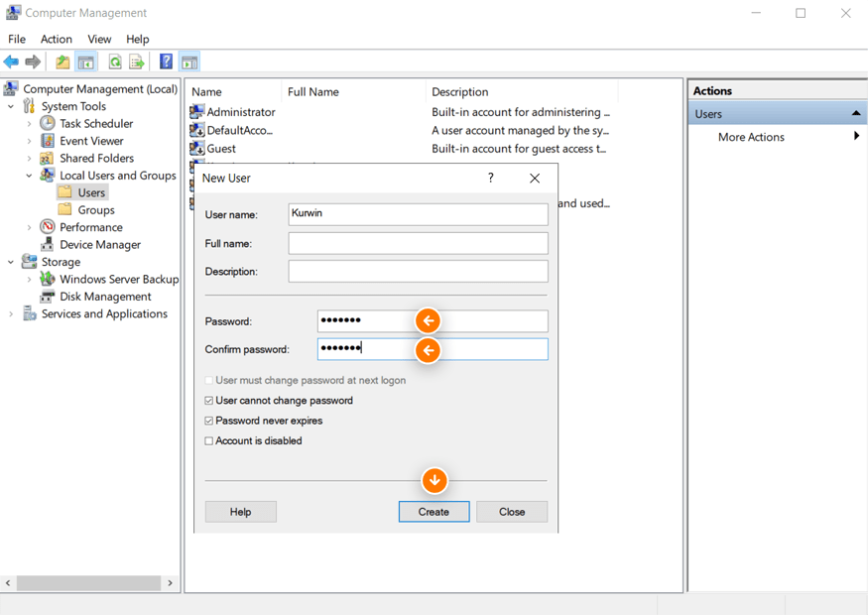
Task: Uncheck User cannot change password
Action: 208,401
